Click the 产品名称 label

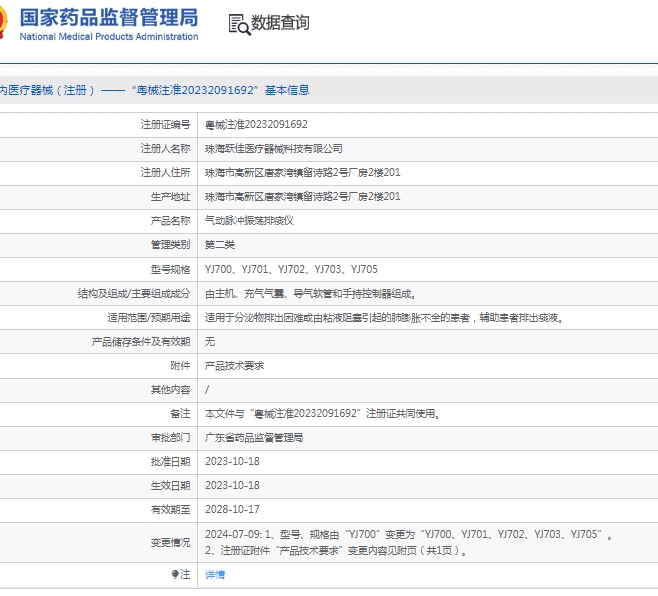tap(170, 220)
